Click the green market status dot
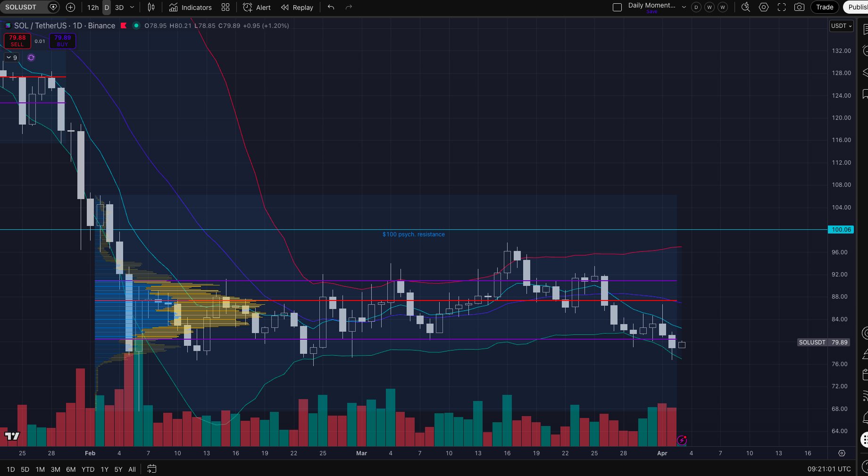This screenshot has width=868, height=476. point(136,25)
